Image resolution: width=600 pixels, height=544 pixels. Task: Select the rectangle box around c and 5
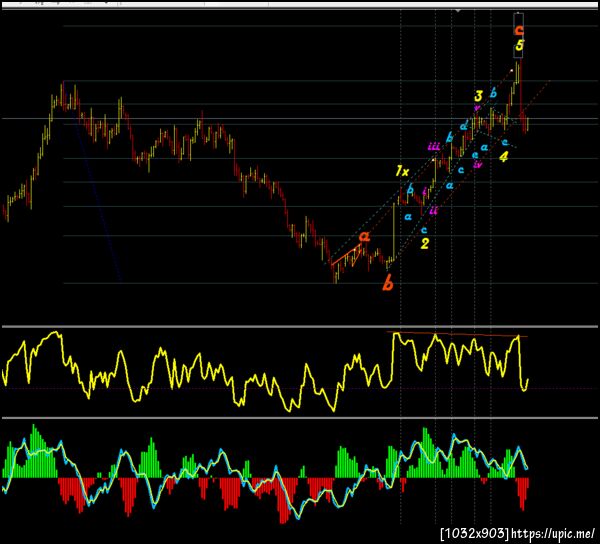click(x=518, y=36)
